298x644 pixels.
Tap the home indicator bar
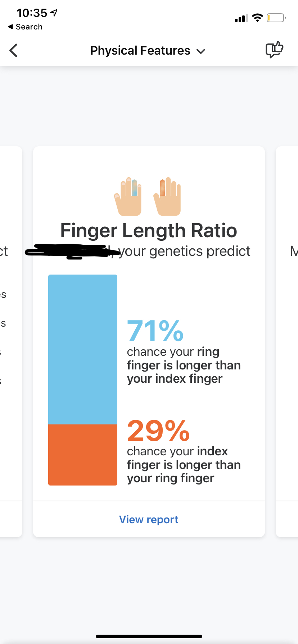(149, 636)
